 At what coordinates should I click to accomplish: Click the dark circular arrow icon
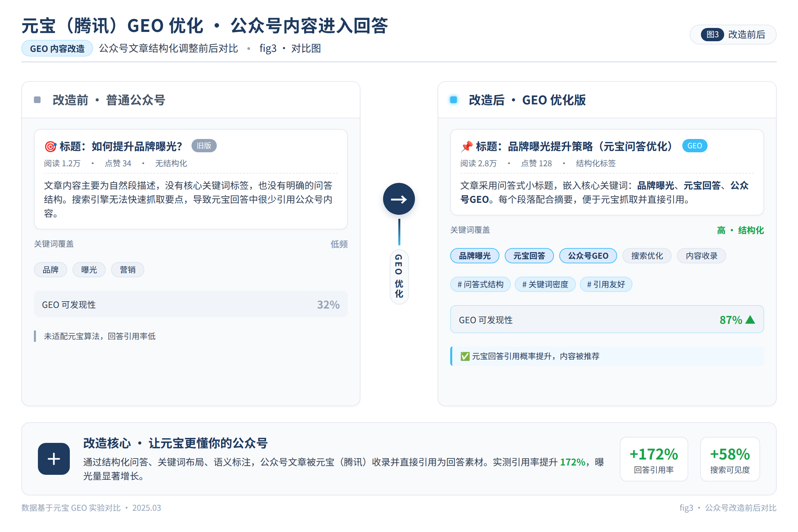point(399,199)
